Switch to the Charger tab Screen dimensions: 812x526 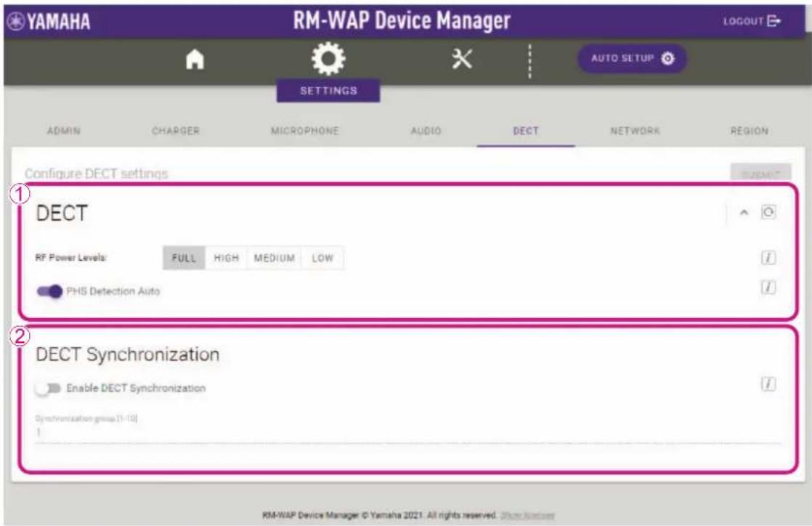tap(176, 131)
